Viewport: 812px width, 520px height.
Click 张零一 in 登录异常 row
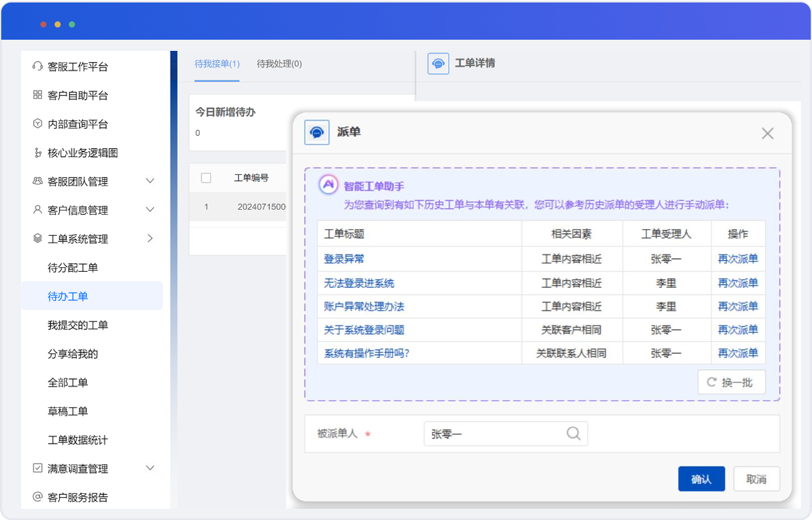coord(666,259)
